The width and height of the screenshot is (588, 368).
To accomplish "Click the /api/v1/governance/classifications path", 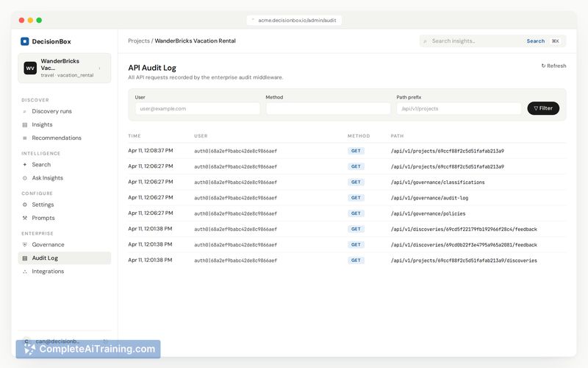I will coord(437,183).
